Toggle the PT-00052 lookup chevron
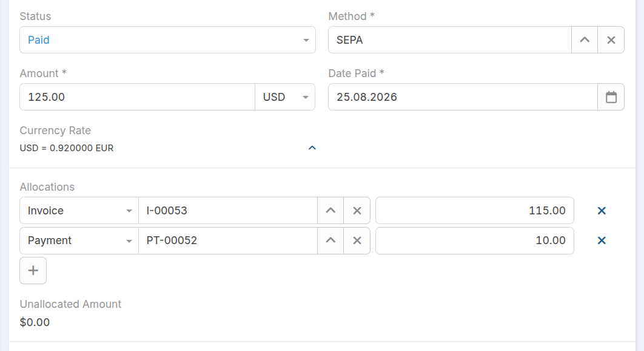 [330, 240]
